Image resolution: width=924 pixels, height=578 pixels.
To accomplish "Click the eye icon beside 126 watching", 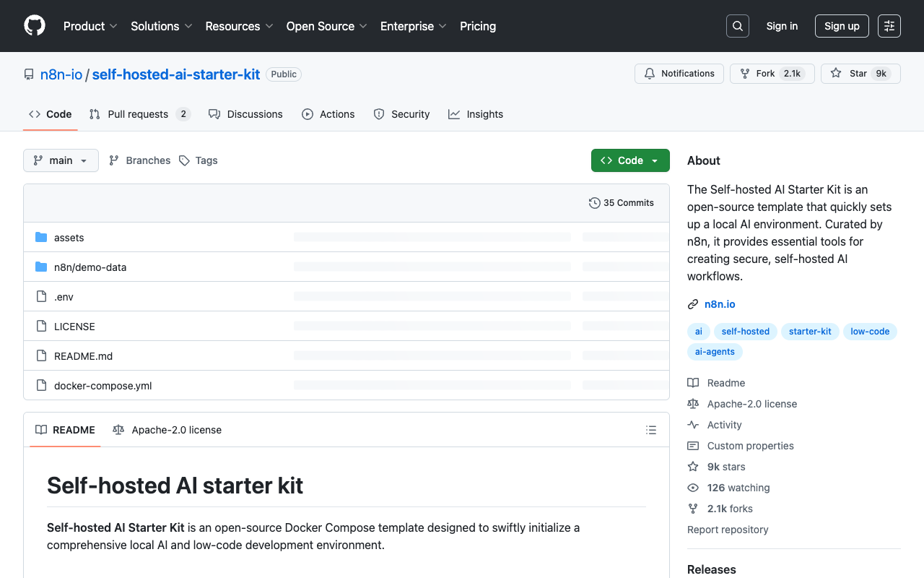I will coord(693,488).
